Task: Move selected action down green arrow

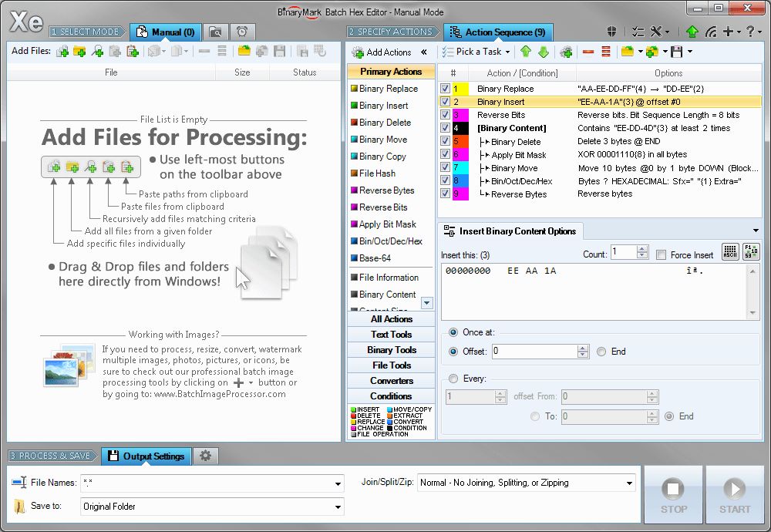Action: (544, 51)
